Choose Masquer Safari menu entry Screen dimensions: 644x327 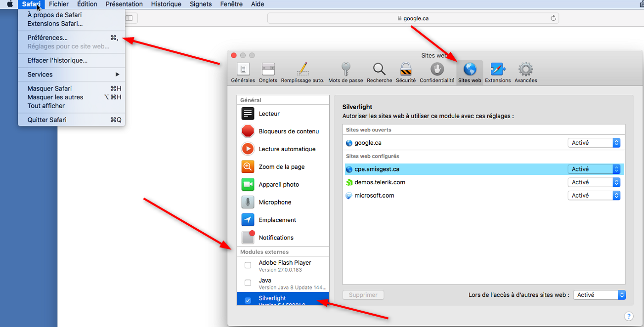pyautogui.click(x=72, y=88)
